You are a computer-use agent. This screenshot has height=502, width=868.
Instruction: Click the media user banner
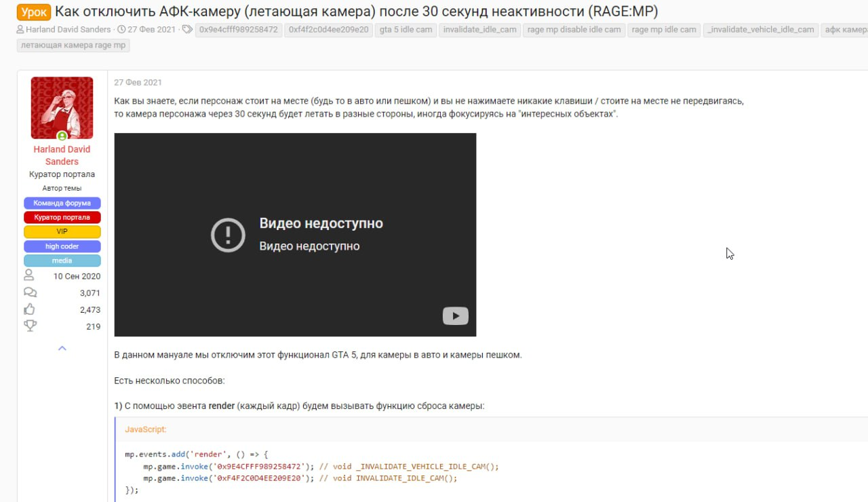62,260
